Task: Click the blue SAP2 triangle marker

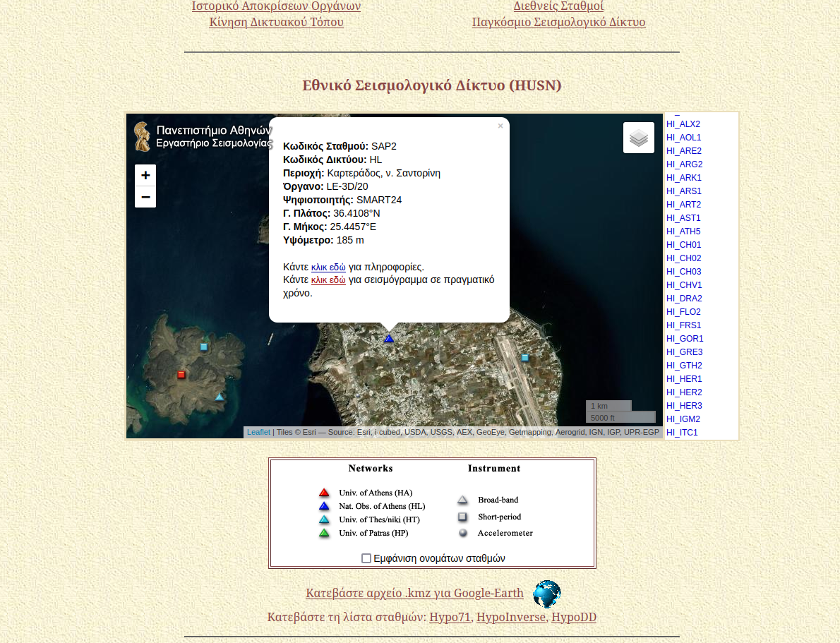Action: pos(389,339)
